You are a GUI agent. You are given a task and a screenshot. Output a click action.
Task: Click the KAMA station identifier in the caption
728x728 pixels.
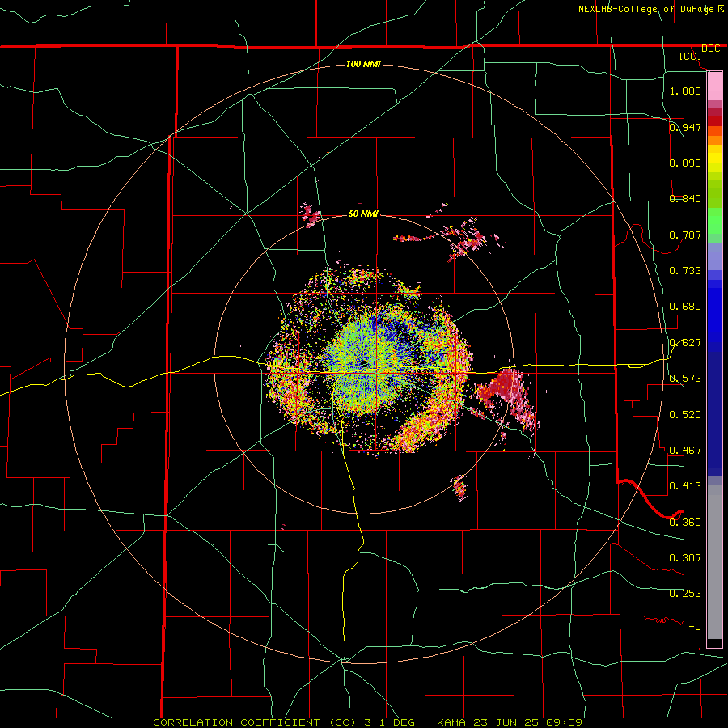(451, 722)
